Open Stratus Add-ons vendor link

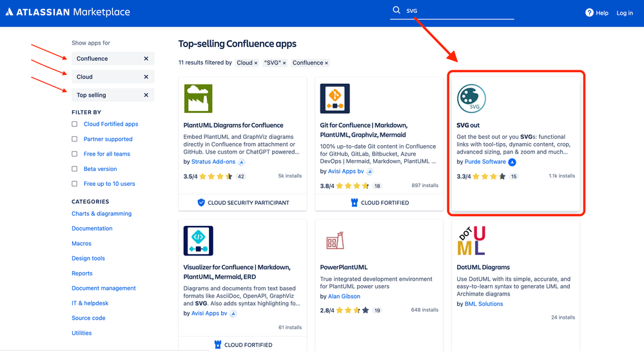[213, 162]
